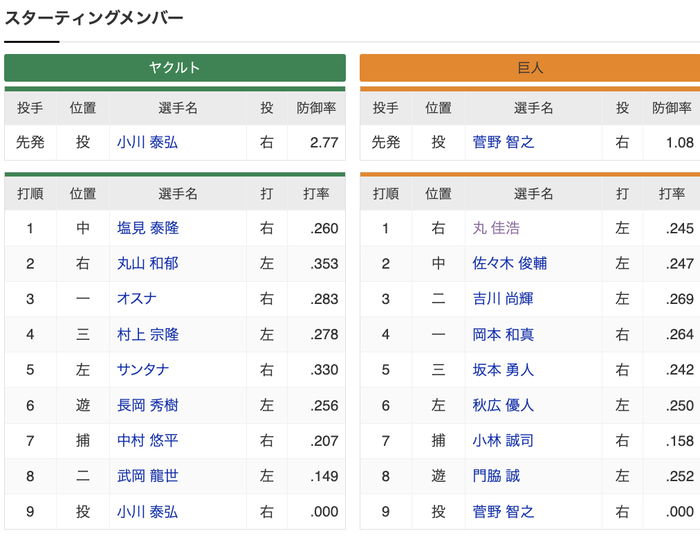Click the 打率 column header under ヤクルト
700x540 pixels.
pyautogui.click(x=316, y=194)
